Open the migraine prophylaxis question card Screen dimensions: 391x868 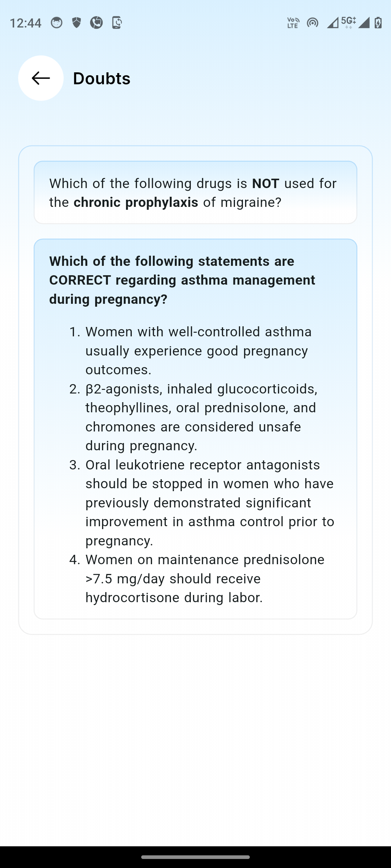tap(195, 192)
